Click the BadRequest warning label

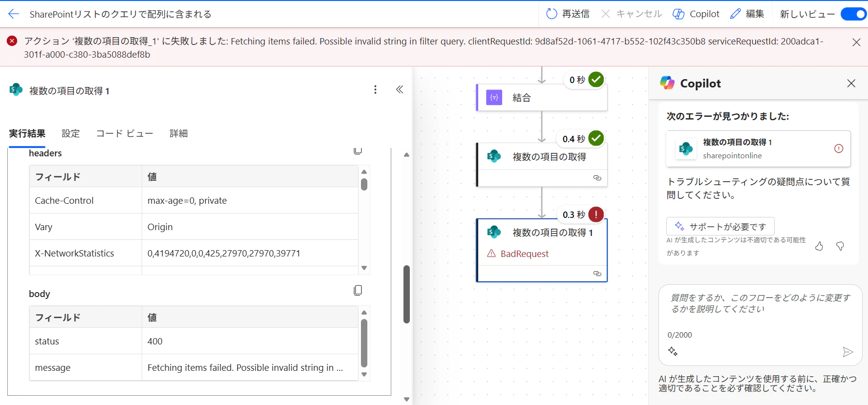[518, 254]
